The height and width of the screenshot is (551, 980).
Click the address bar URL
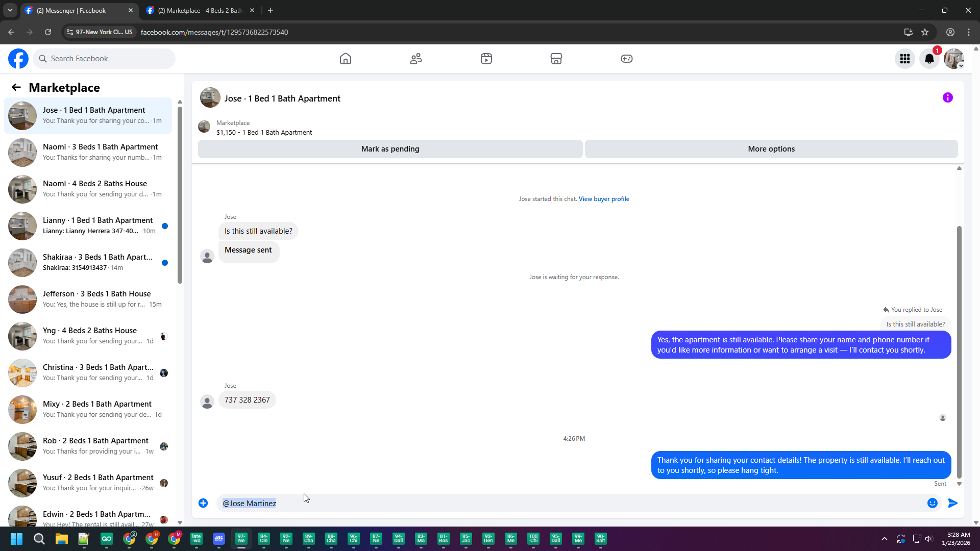214,32
